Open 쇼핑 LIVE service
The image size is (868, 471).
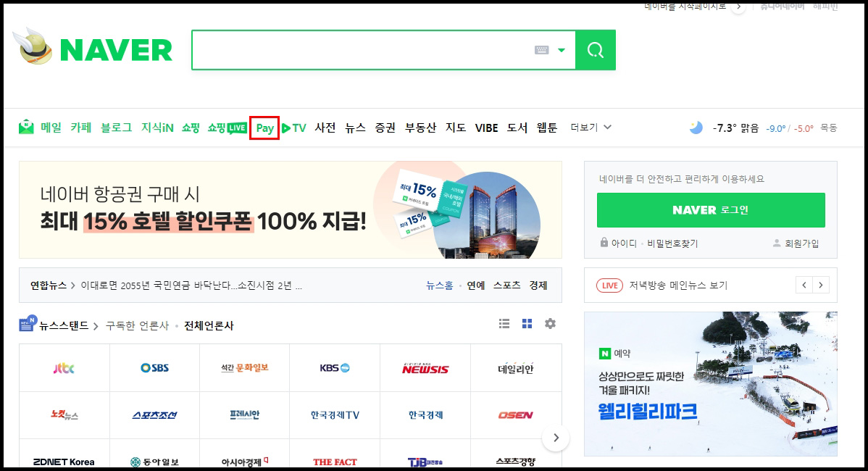coord(227,128)
